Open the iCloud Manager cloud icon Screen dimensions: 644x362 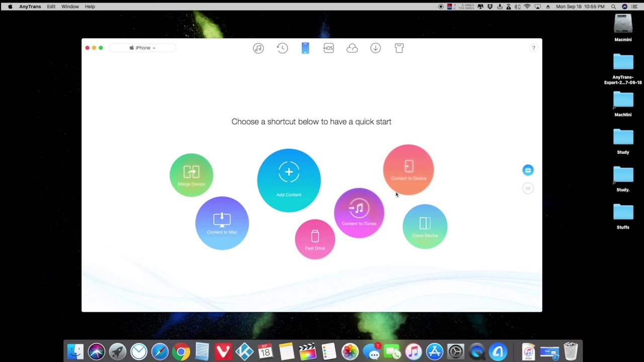coord(352,48)
